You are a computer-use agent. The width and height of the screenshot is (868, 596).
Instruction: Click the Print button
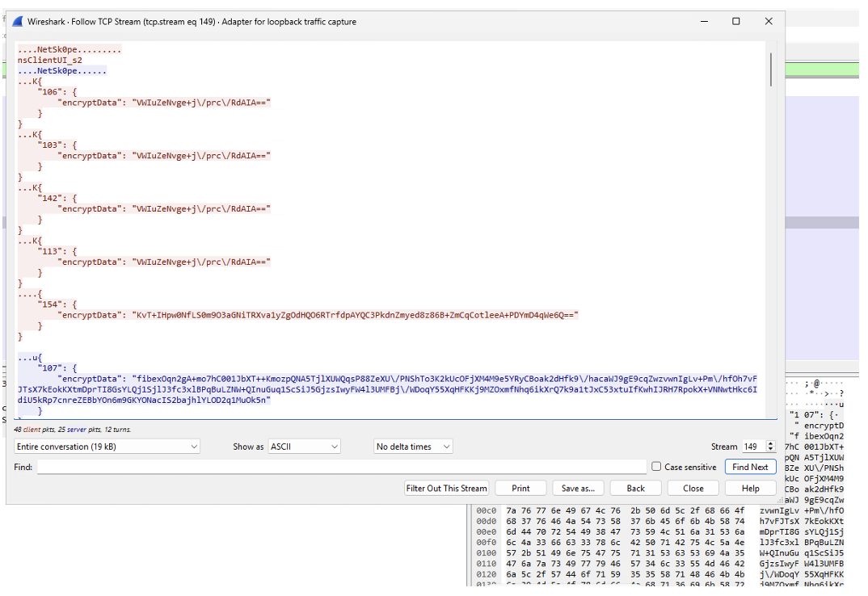(x=520, y=488)
